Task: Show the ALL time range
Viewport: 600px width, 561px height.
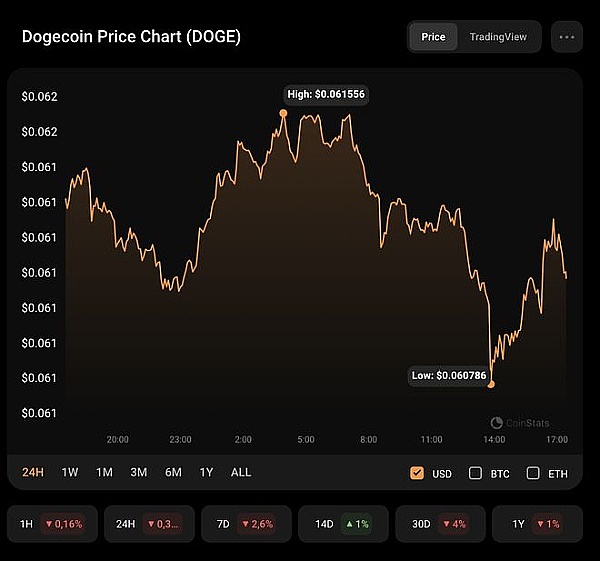Action: [x=241, y=472]
